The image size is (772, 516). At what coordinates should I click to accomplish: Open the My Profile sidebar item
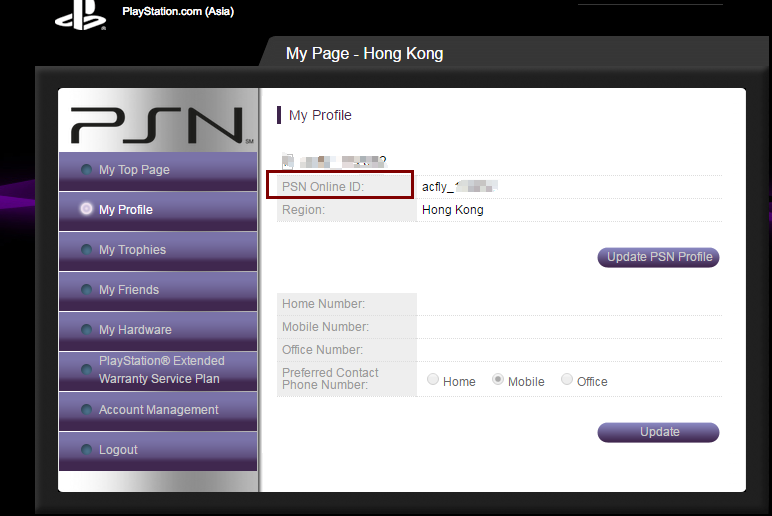pos(158,211)
